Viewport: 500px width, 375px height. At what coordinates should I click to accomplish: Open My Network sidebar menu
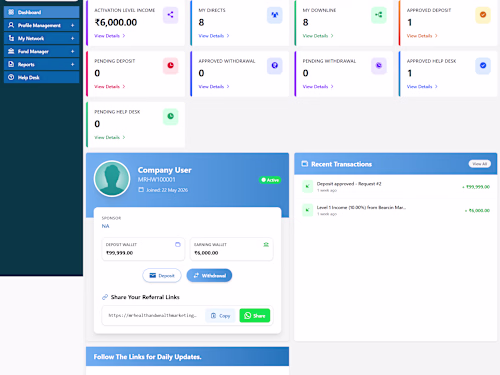(42, 38)
